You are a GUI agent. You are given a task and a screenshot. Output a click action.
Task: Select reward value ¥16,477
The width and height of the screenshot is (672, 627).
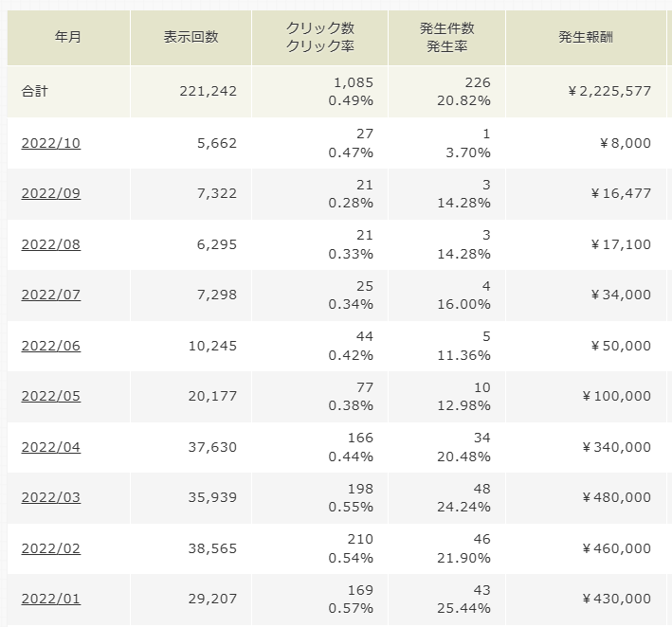click(x=621, y=193)
